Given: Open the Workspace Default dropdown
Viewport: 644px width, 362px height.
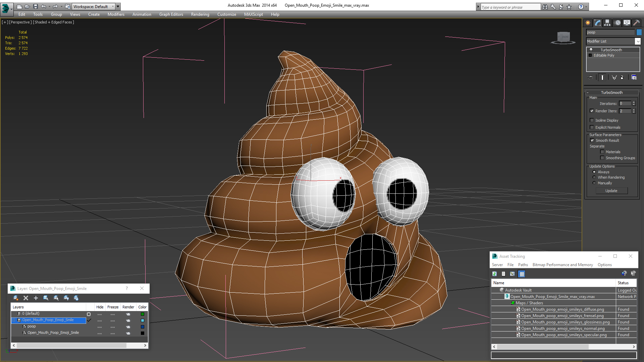Looking at the screenshot, I should [94, 6].
